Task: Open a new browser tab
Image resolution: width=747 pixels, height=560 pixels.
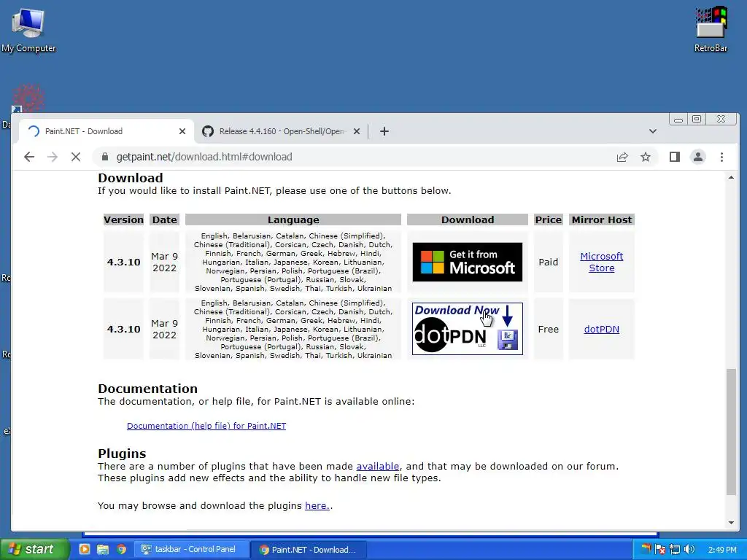Action: pos(384,131)
